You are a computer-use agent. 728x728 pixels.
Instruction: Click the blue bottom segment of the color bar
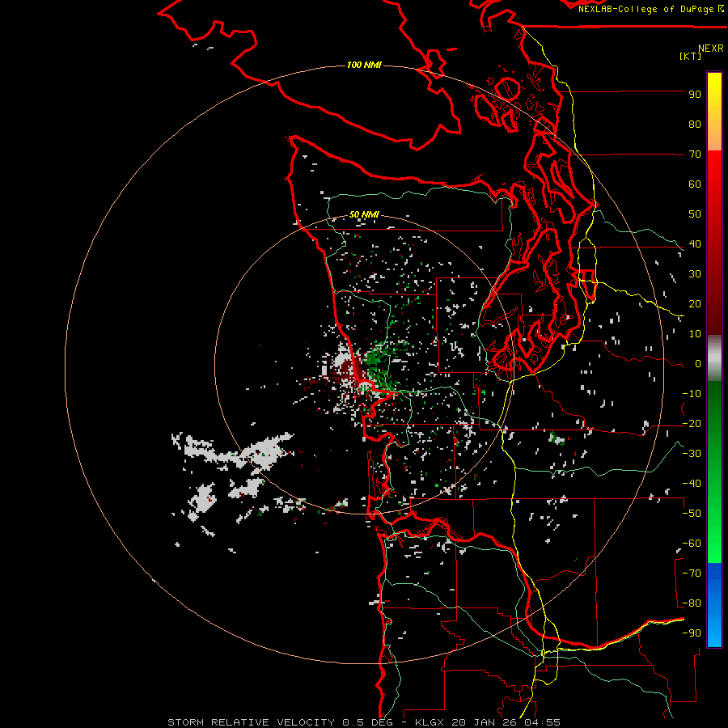(714, 605)
